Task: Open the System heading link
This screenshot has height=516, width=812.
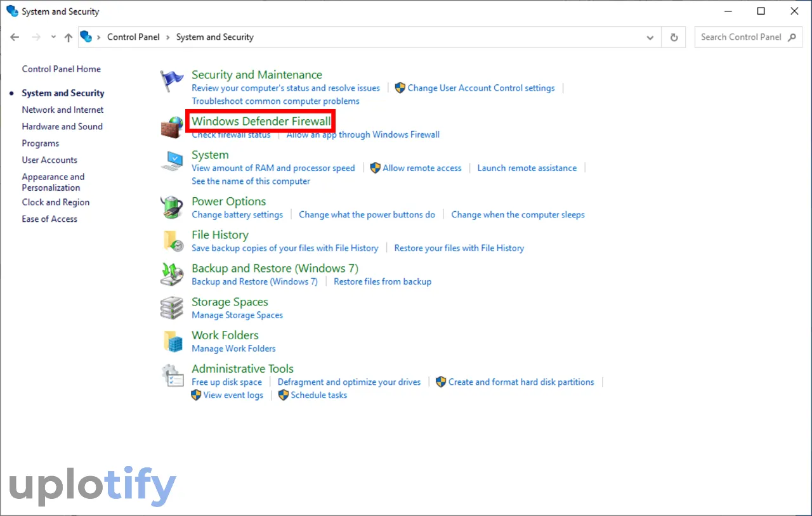Action: 210,155
